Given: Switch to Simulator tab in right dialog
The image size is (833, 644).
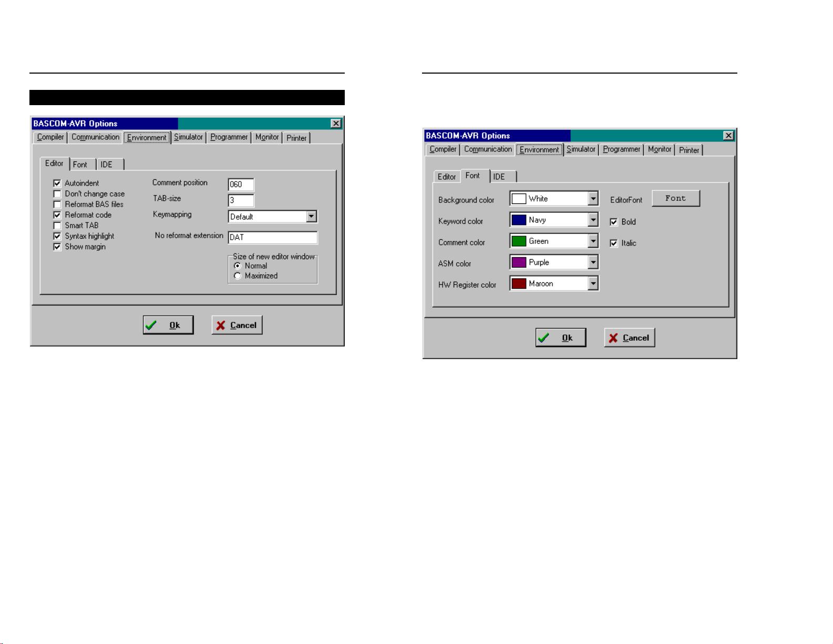Looking at the screenshot, I should click(581, 149).
